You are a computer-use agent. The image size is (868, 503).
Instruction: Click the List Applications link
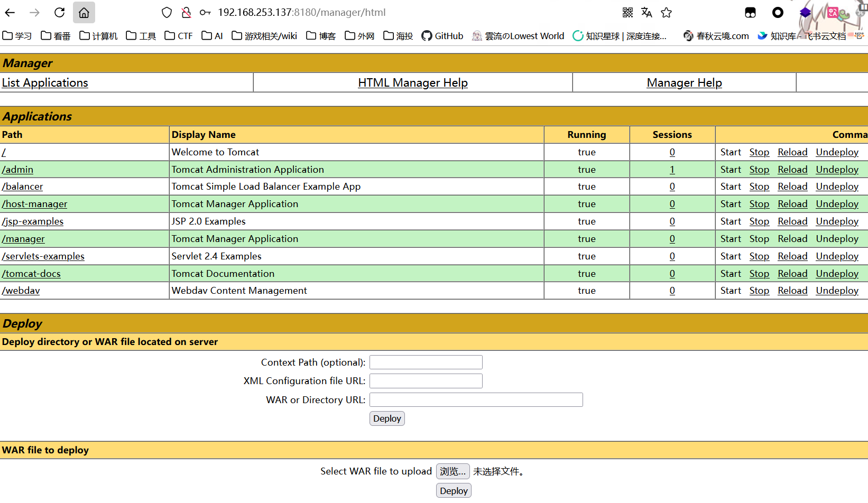(x=45, y=83)
